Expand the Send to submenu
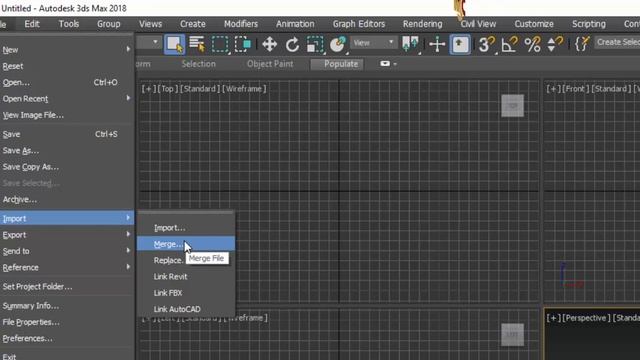Screen dimensions: 640x360 click(67, 251)
